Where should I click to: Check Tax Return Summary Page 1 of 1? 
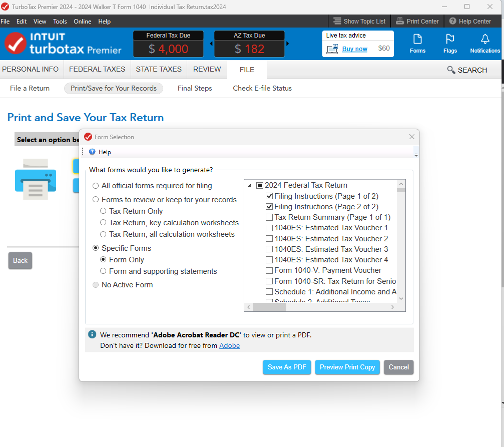coord(269,217)
